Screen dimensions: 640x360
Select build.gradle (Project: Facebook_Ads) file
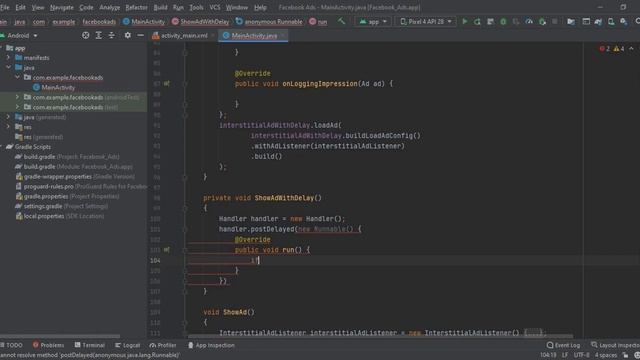(67, 157)
